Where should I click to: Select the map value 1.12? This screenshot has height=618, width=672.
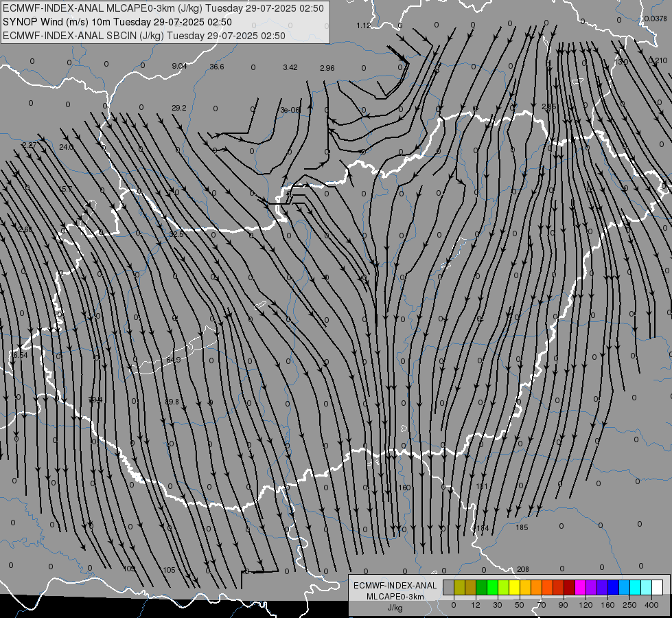(363, 25)
